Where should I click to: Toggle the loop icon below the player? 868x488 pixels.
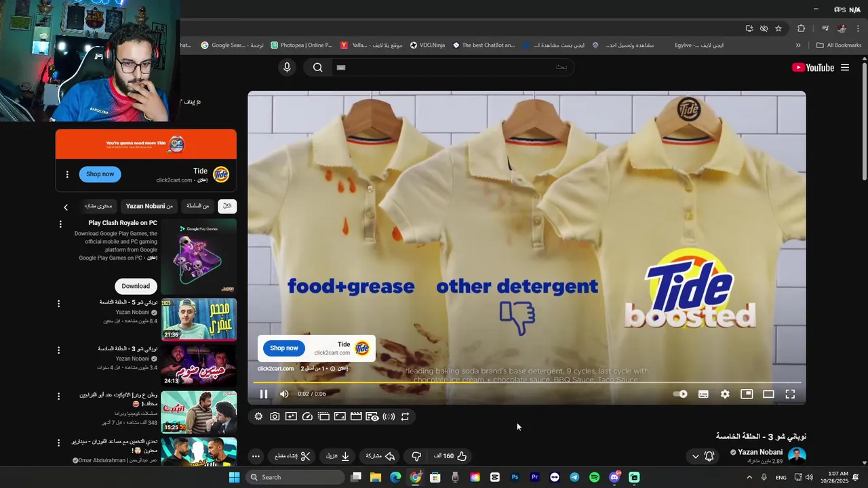coord(405,417)
